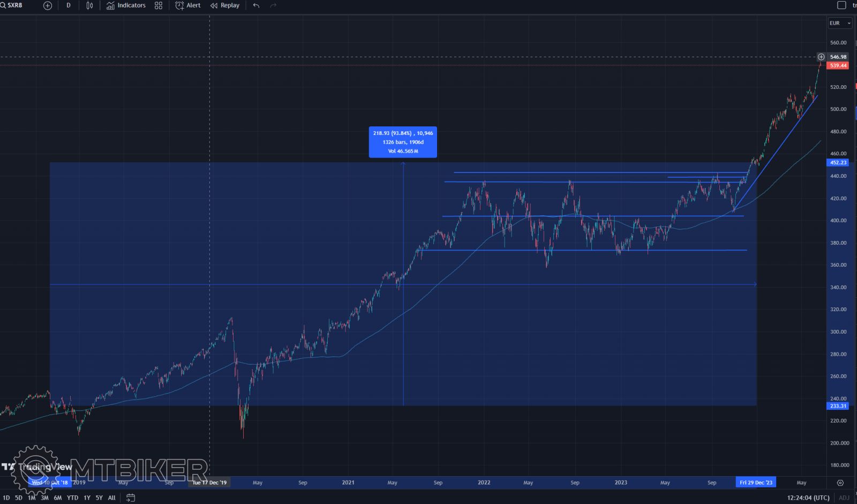Undo the last chart action
Viewport: 857px width, 504px height.
[x=256, y=5]
